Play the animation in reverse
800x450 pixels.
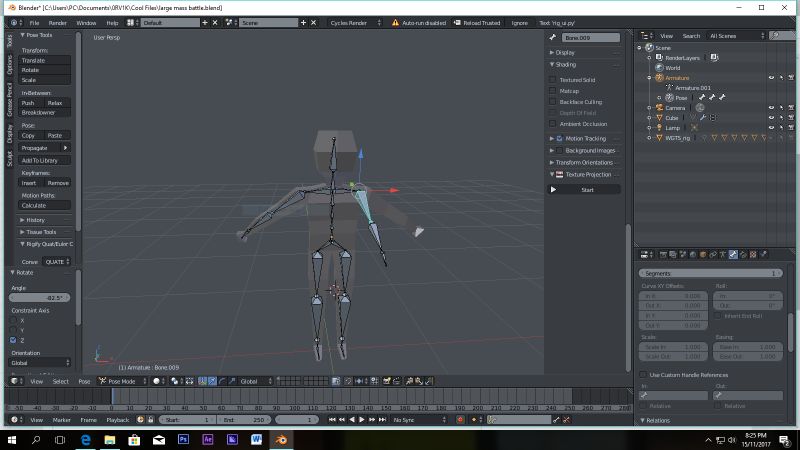(352, 419)
